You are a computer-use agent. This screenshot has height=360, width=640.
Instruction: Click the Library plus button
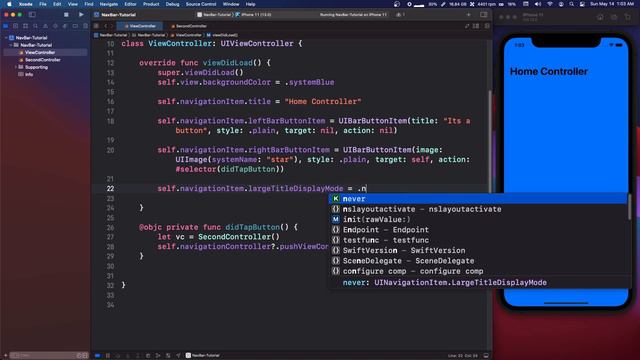[x=469, y=14]
